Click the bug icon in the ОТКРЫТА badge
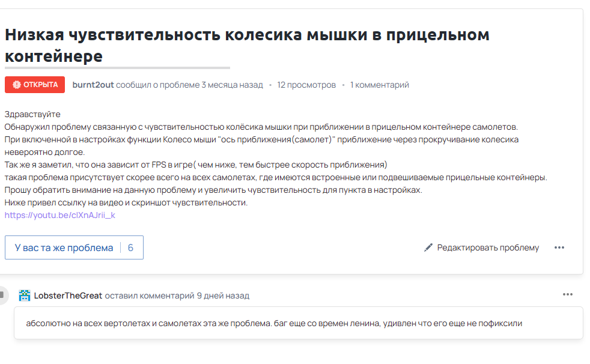The height and width of the screenshot is (364, 590). (x=16, y=85)
